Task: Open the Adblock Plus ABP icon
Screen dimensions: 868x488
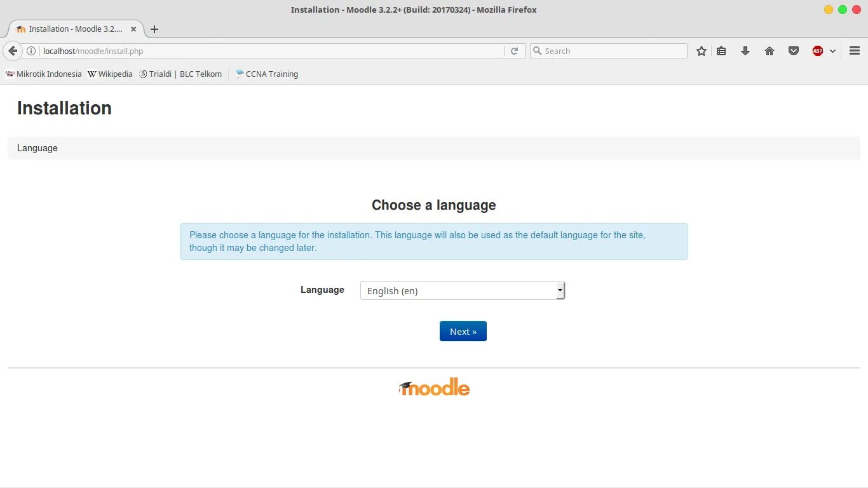Action: coord(818,51)
